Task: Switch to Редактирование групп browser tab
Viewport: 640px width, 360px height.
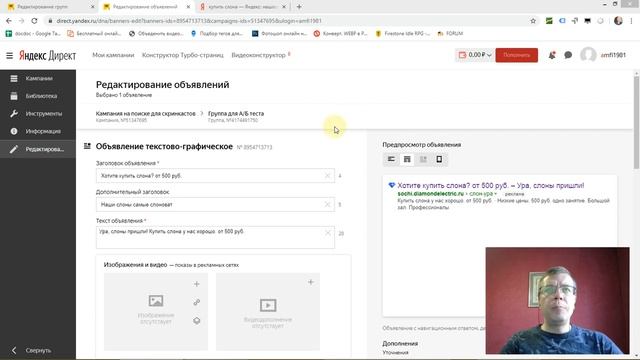Action: [x=48, y=7]
